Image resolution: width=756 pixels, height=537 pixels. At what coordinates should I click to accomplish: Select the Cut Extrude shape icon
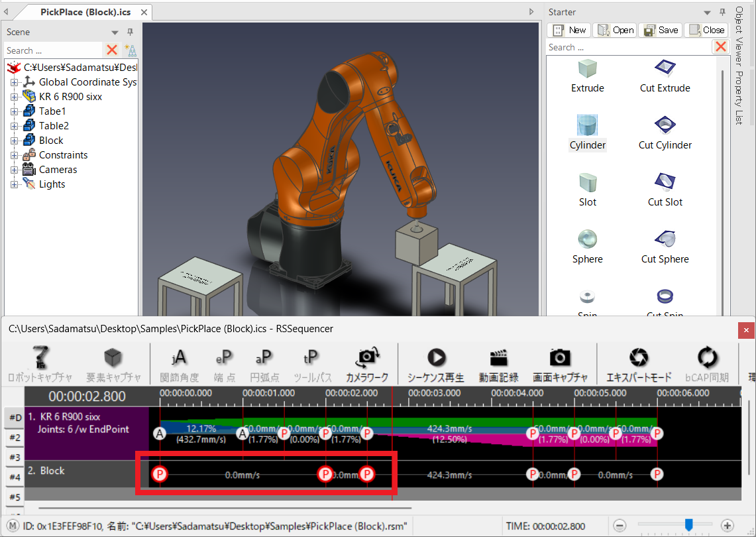click(665, 68)
